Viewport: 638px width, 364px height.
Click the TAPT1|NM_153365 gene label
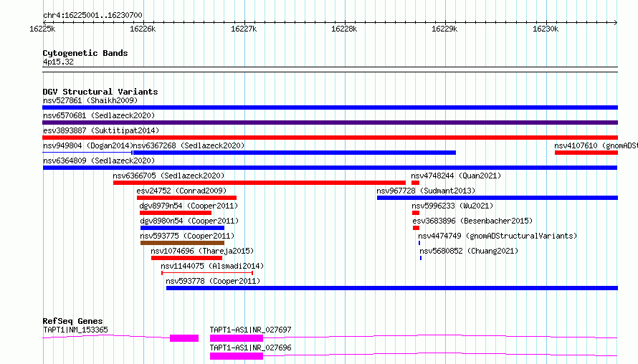coord(75,330)
